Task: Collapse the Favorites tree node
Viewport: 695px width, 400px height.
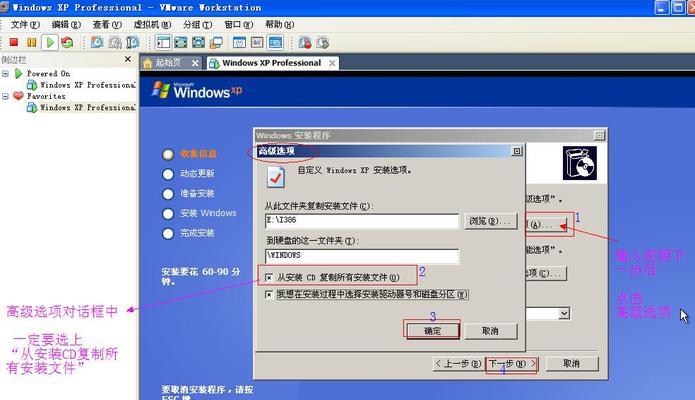Action: pyautogui.click(x=5, y=96)
